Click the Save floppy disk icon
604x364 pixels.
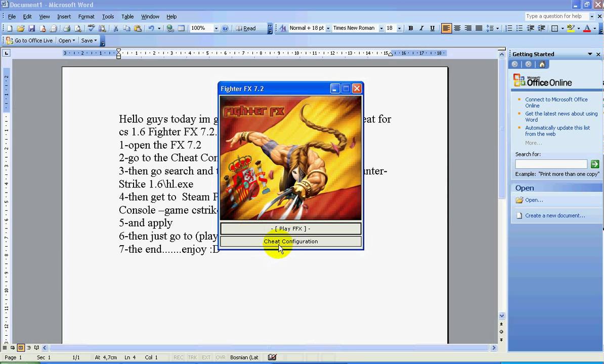pos(31,28)
